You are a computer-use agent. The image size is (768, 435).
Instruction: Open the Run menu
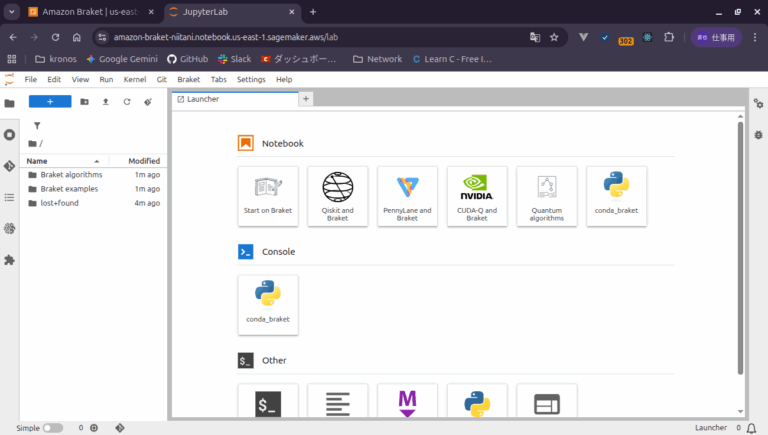point(106,79)
